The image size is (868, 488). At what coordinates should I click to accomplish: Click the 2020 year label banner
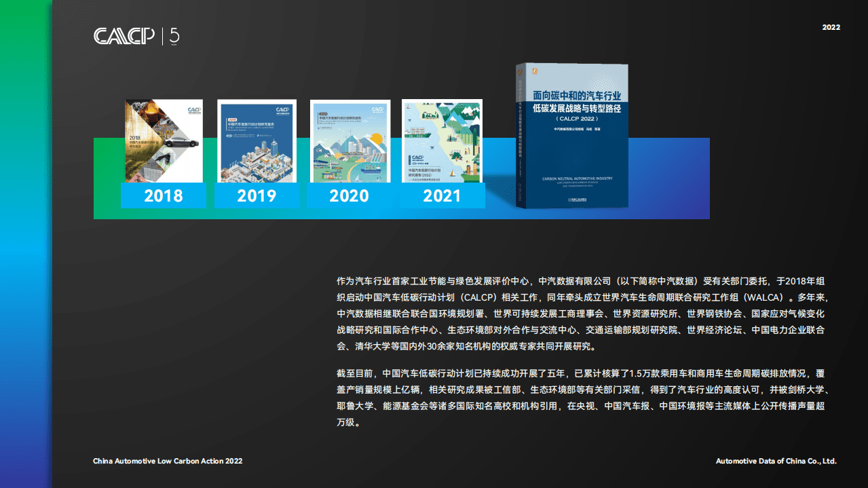(350, 196)
